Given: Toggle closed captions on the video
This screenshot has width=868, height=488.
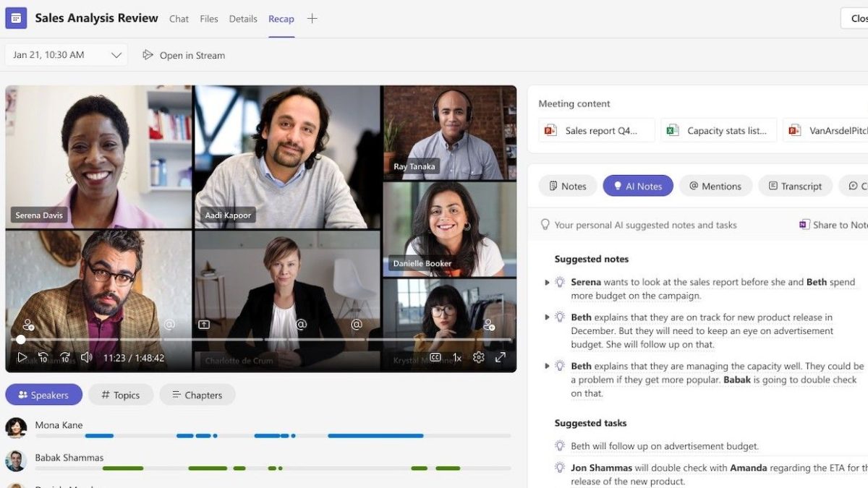Looking at the screenshot, I should point(435,357).
